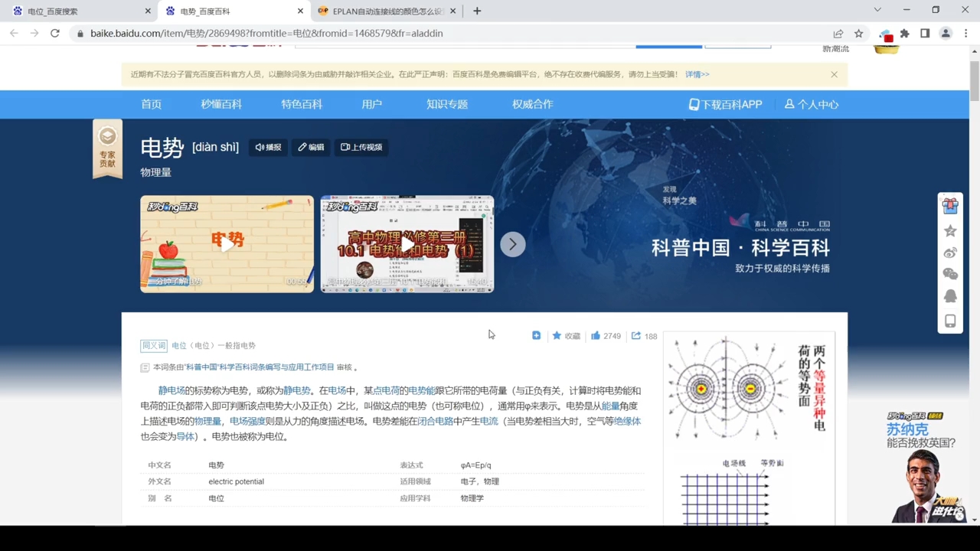Select 知识专题 in the navigation bar
The width and height of the screenshot is (980, 551).
click(447, 104)
